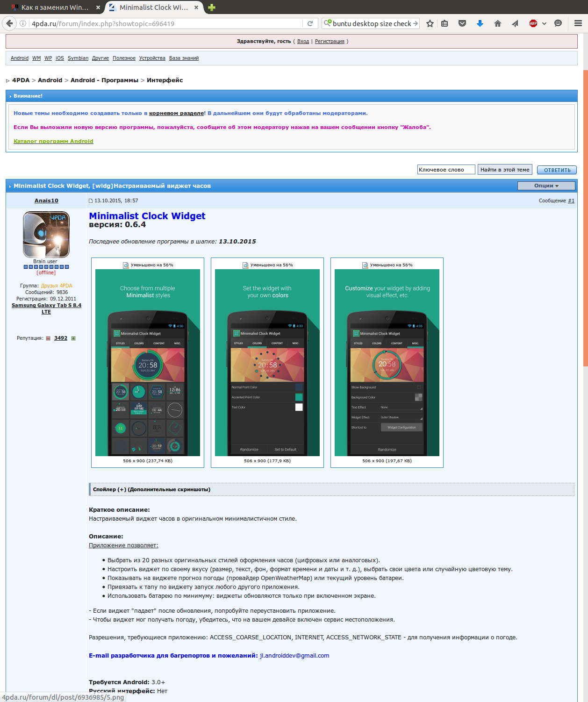Click the paper plane share icon
The height and width of the screenshot is (702, 588).
(x=515, y=23)
